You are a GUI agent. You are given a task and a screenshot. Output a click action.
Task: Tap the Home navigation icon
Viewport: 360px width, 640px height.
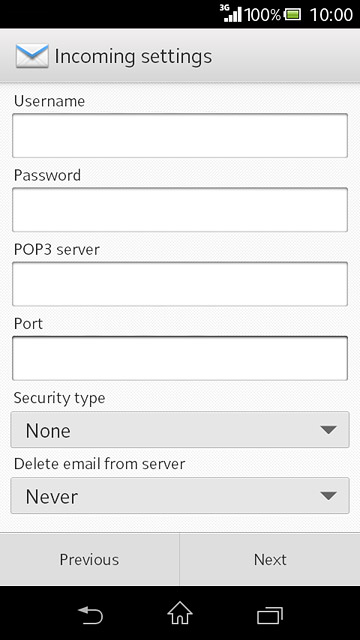[180, 613]
